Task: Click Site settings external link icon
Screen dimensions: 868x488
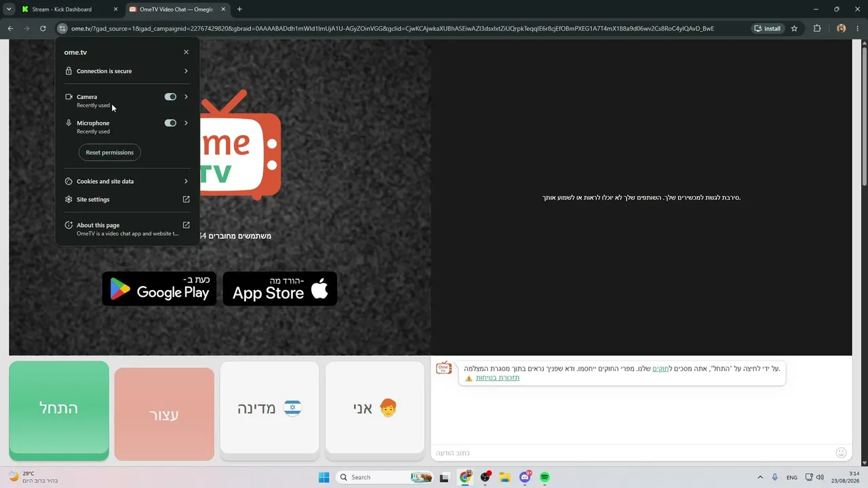Action: coord(186,199)
